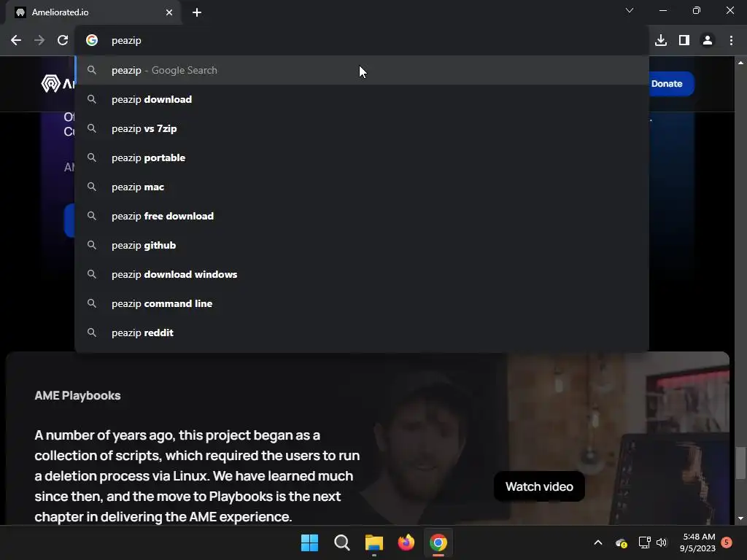747x560 pixels.
Task: Toggle the Chrome side panel icon
Action: [x=684, y=41]
